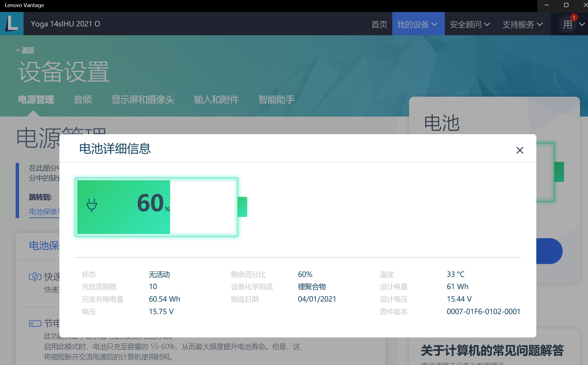This screenshot has height=365, width=588.
Task: Click the 15.75 V voltage value
Action: click(x=161, y=312)
